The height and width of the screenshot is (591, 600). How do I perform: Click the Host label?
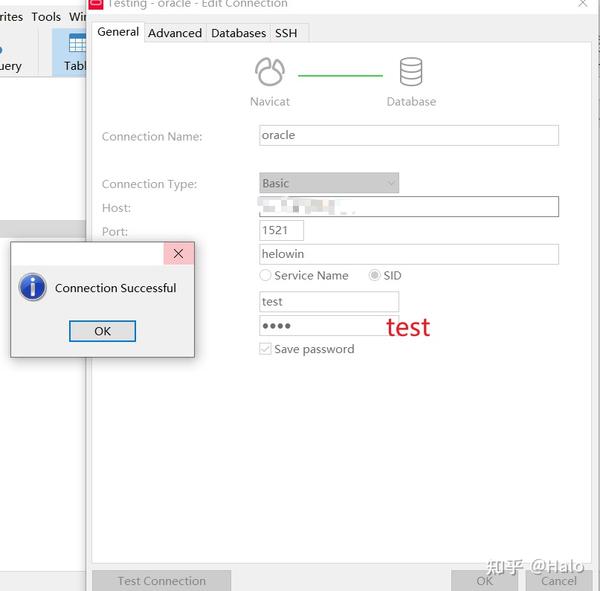coord(116,208)
